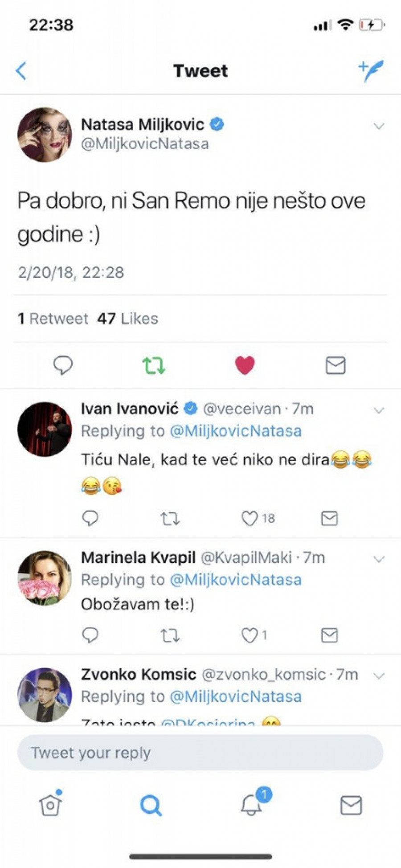
Task: Tap the Tweet your reply field
Action: pos(200,753)
